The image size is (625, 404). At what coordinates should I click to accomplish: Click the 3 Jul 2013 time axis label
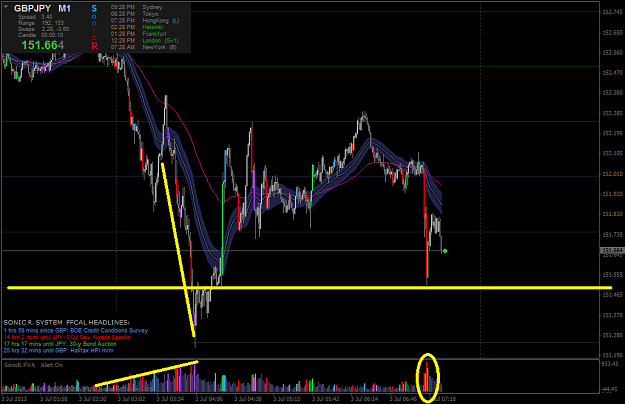[14, 398]
